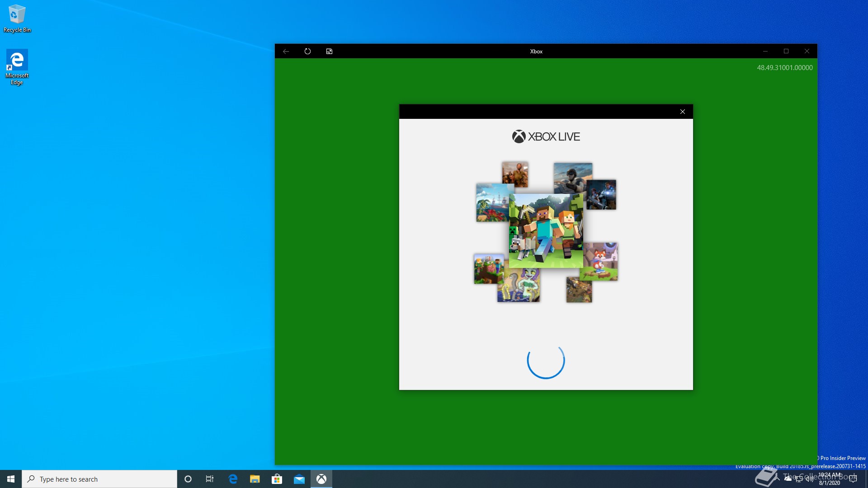Open the Windows Start menu
The width and height of the screenshot is (868, 488).
(x=11, y=479)
